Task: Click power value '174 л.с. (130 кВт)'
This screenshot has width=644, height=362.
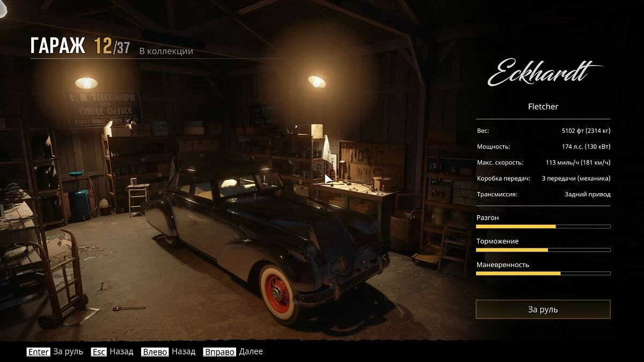Action: click(x=586, y=147)
